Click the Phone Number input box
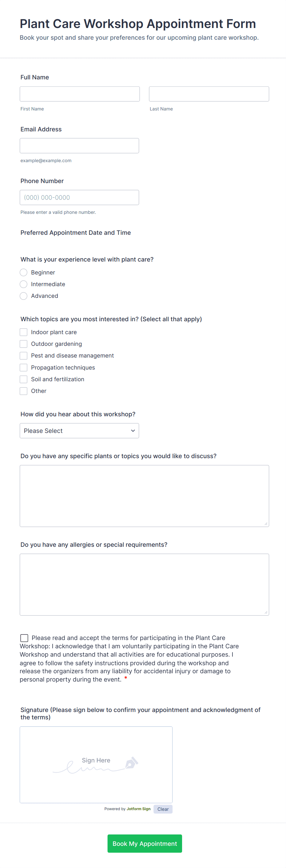This screenshot has height=868, width=286. coord(79,198)
